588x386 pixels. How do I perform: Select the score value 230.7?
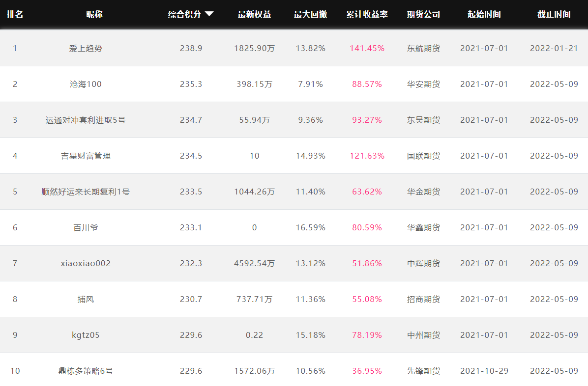(191, 299)
